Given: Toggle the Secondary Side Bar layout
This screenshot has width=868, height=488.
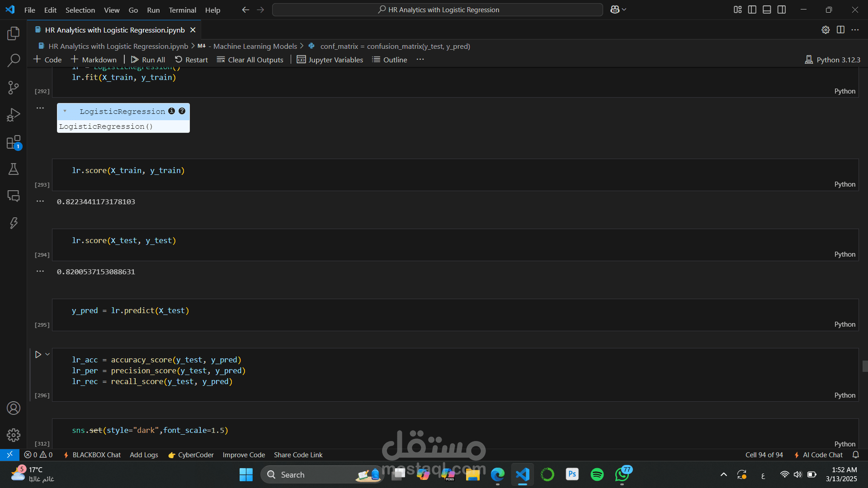Looking at the screenshot, I should coord(782,9).
